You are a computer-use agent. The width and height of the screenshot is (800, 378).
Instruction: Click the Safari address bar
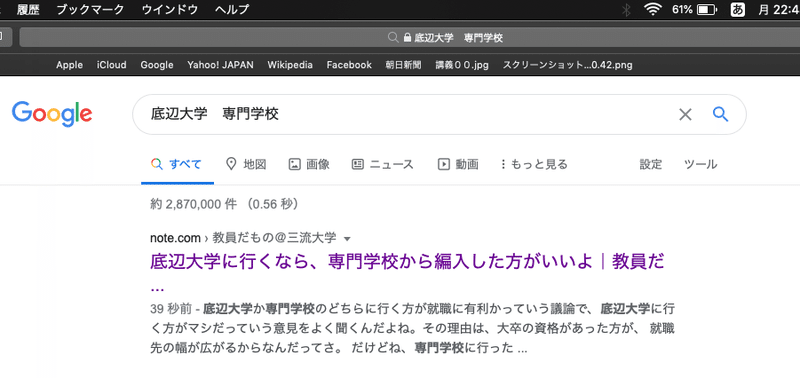coord(410,38)
